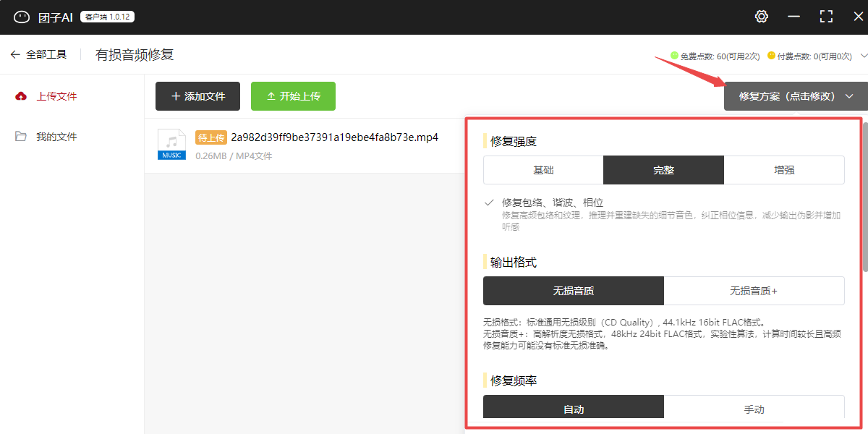Click the 修复频率 section heading
This screenshot has width=868, height=434.
(514, 380)
